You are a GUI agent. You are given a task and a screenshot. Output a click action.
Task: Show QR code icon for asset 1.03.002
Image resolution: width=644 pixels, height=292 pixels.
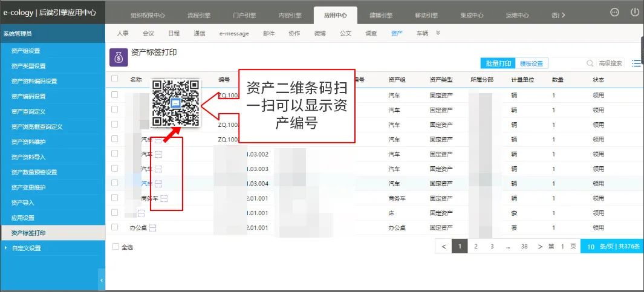tap(159, 154)
